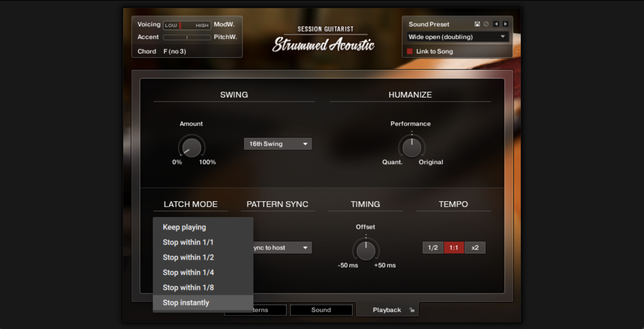
Task: Switch to the Playback tab
Action: coord(387,310)
